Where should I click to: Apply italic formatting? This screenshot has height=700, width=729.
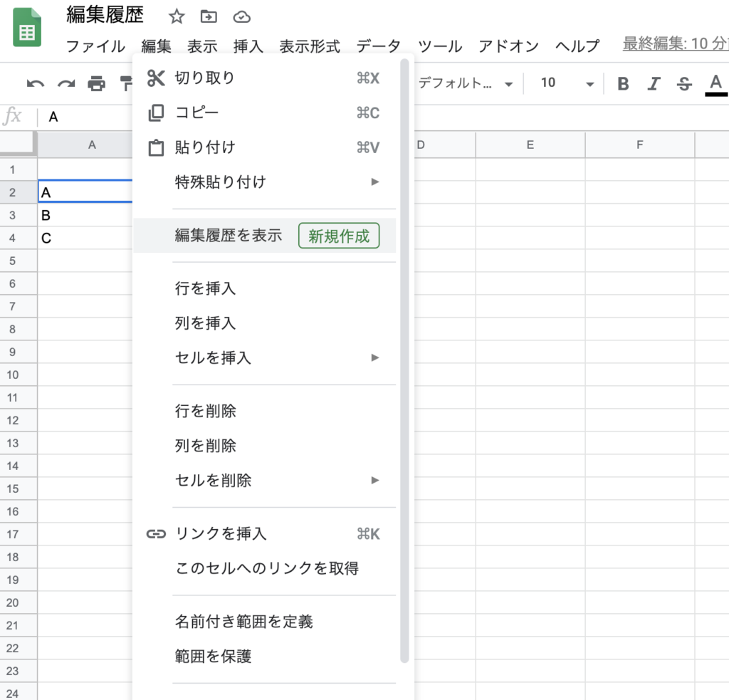click(x=654, y=84)
